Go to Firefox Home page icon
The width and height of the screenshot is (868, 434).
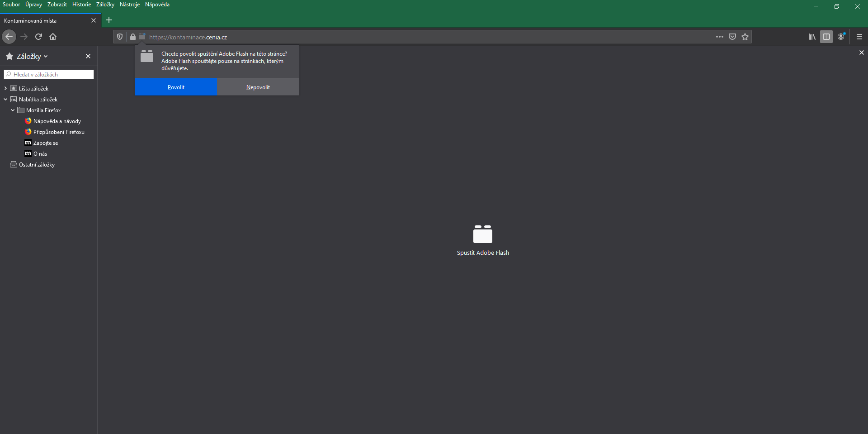click(53, 37)
